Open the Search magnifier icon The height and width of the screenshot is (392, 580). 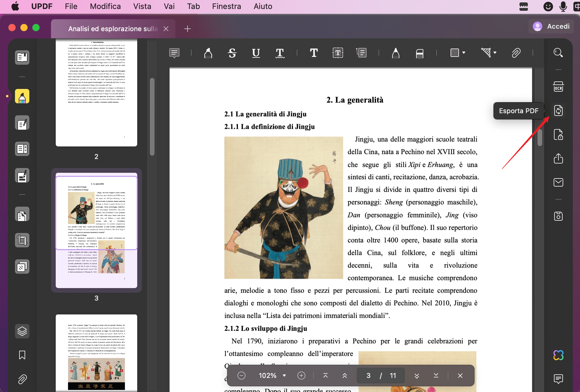click(558, 53)
